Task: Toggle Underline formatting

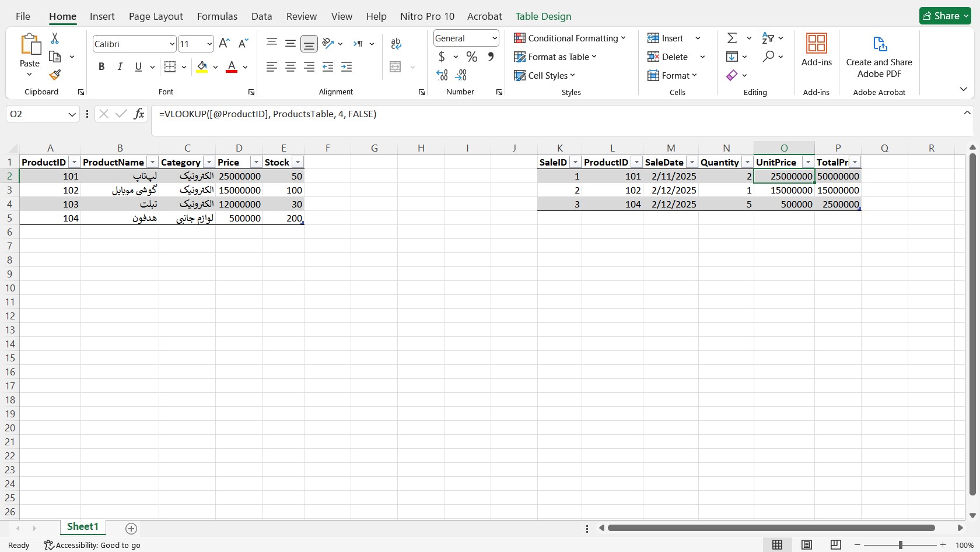Action: pyautogui.click(x=138, y=66)
